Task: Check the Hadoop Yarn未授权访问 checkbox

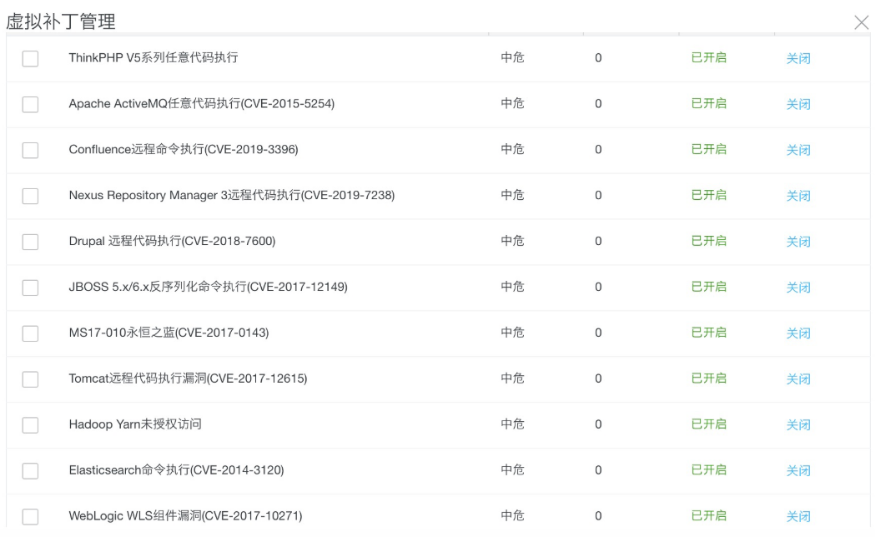Action: 30,425
